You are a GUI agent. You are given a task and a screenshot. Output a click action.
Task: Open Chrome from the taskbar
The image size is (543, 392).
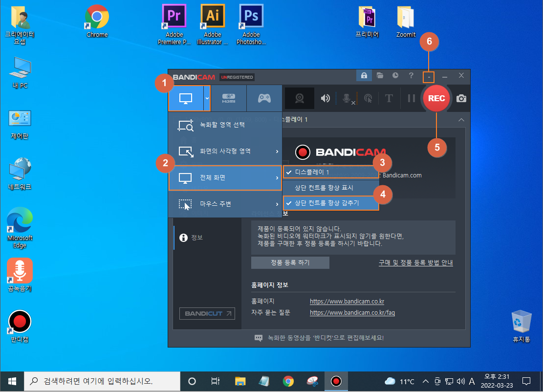coord(288,381)
